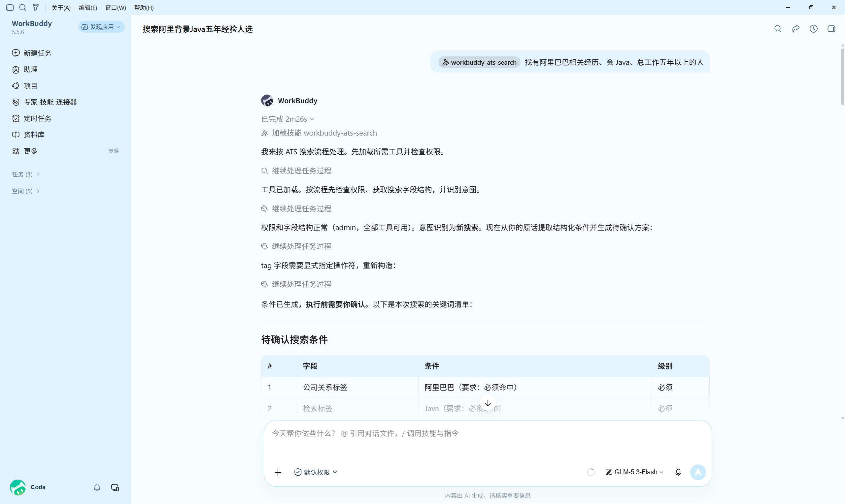Open the 关于(A) menu
Image resolution: width=845 pixels, height=504 pixels.
(x=61, y=8)
